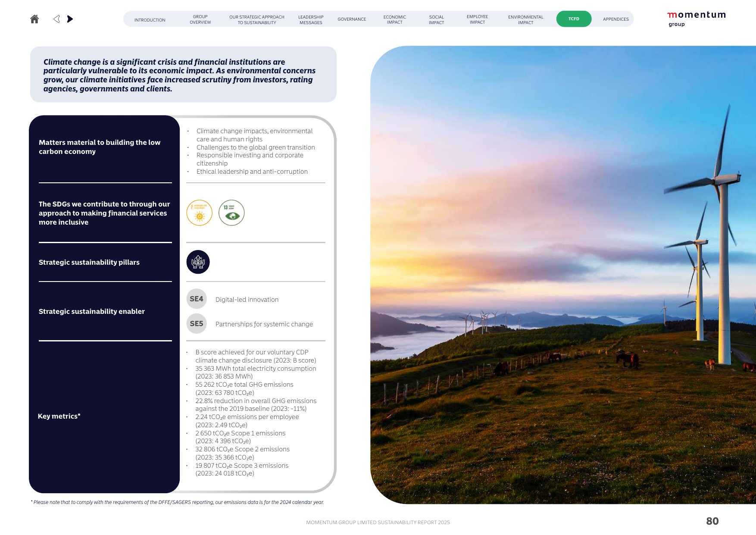Viewport: 756px width, 535px height.
Task: Click the DFFE/SAGERS footnote text
Action: pyautogui.click(x=177, y=502)
